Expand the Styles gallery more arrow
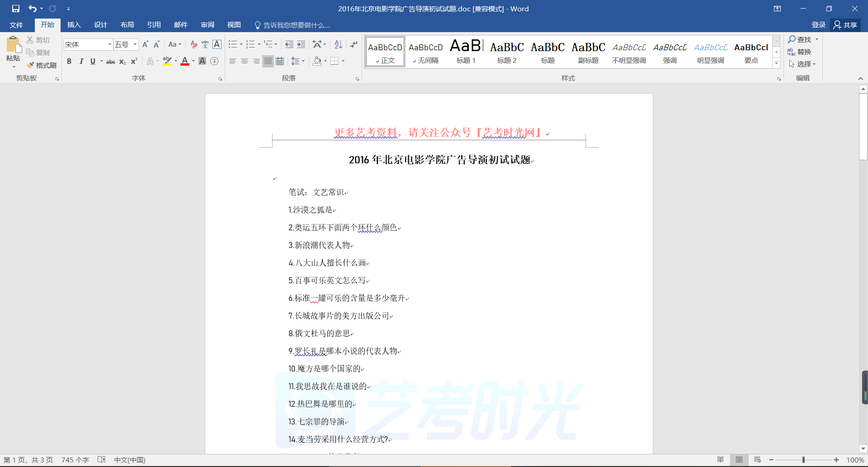The width and height of the screenshot is (868, 467). click(776, 64)
